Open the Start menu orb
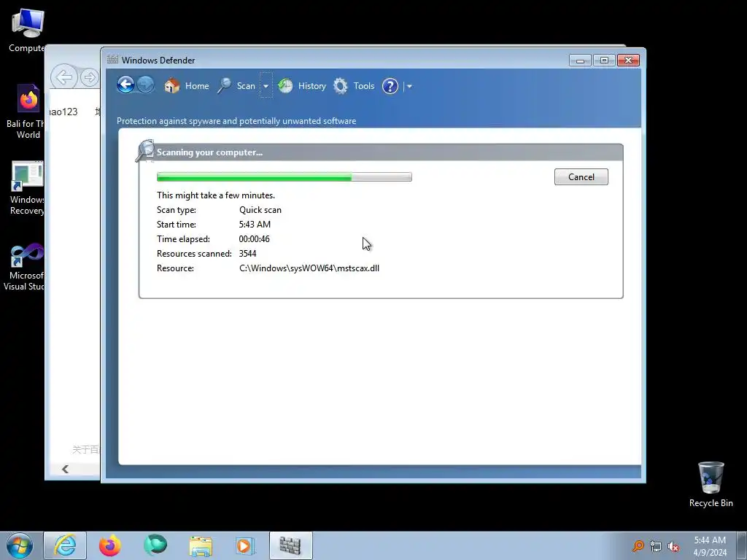This screenshot has width=747, height=560. (20, 545)
